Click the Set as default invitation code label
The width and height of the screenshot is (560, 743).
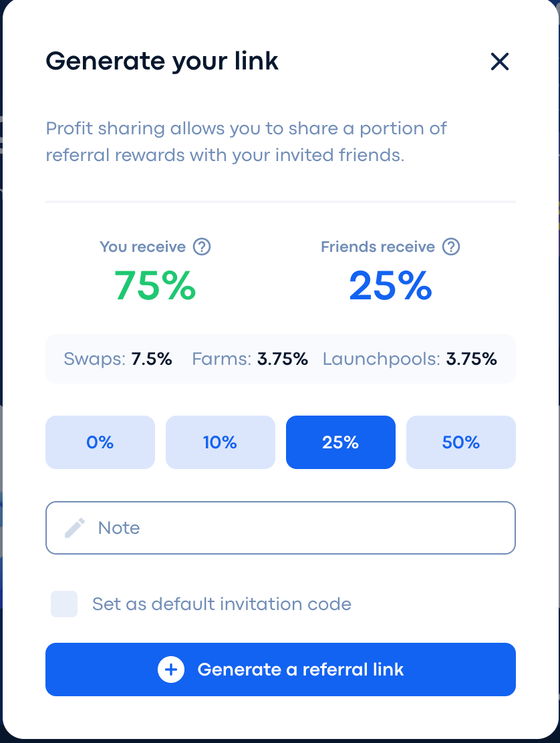coord(222,604)
